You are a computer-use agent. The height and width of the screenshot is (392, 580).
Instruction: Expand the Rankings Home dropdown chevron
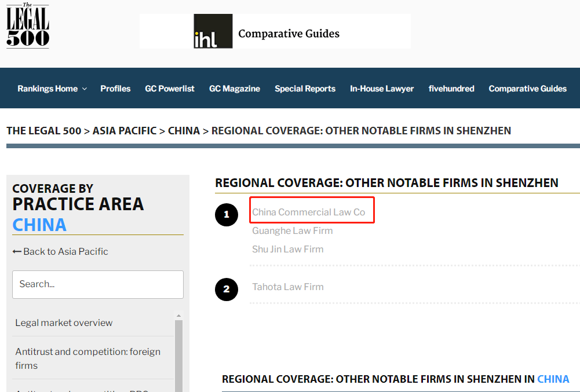(x=85, y=89)
